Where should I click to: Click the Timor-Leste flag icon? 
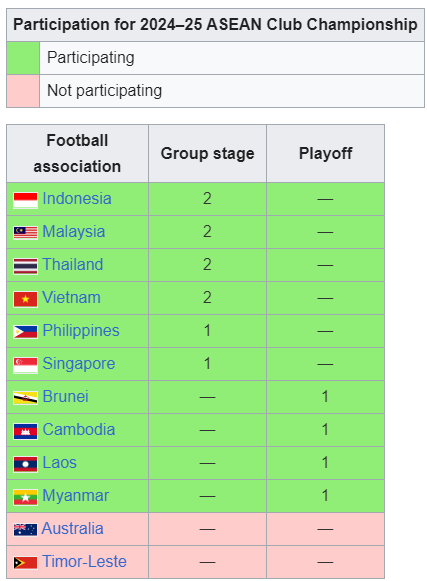coord(25,563)
